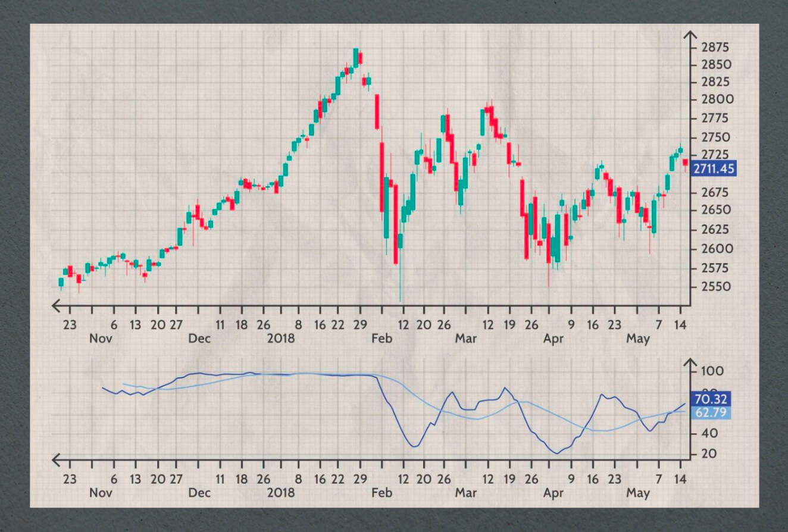The image size is (788, 532).
Task: Select the 70.32 oscillator value tag
Action: point(712,399)
